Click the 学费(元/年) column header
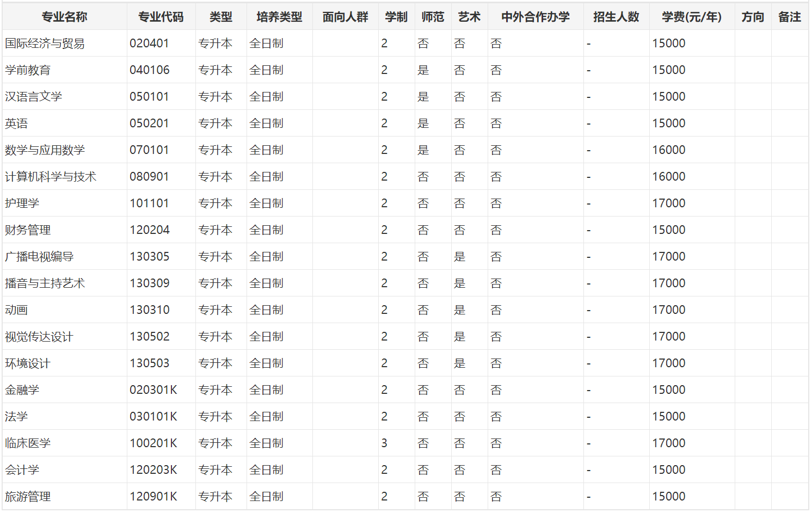This screenshot has height=513, width=812. pos(691,17)
